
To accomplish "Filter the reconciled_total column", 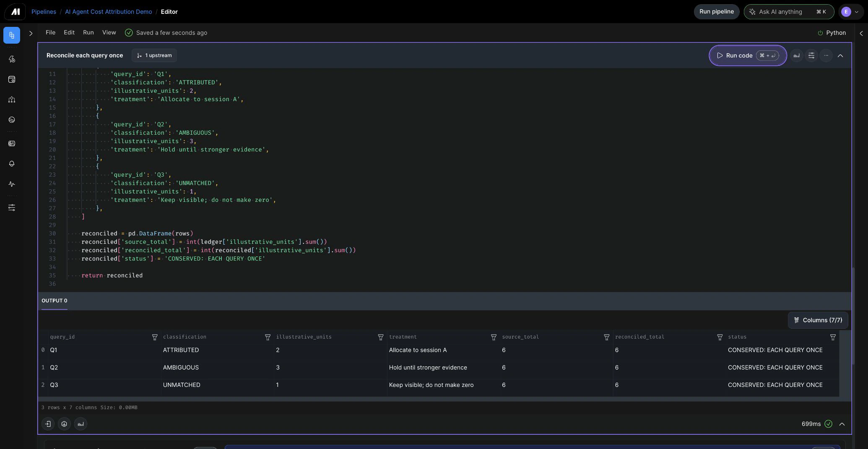I will pos(720,337).
